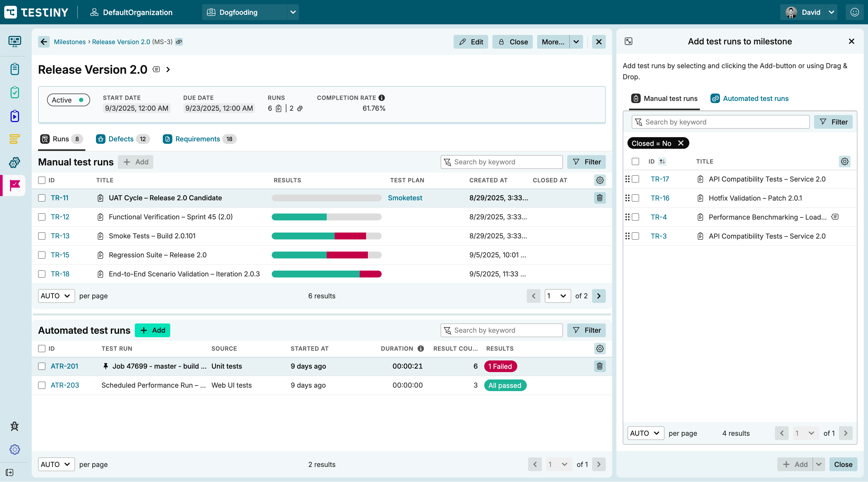Copy the milestone link icon beside MS-3
Viewport: 868px width, 482px height.
tap(179, 42)
